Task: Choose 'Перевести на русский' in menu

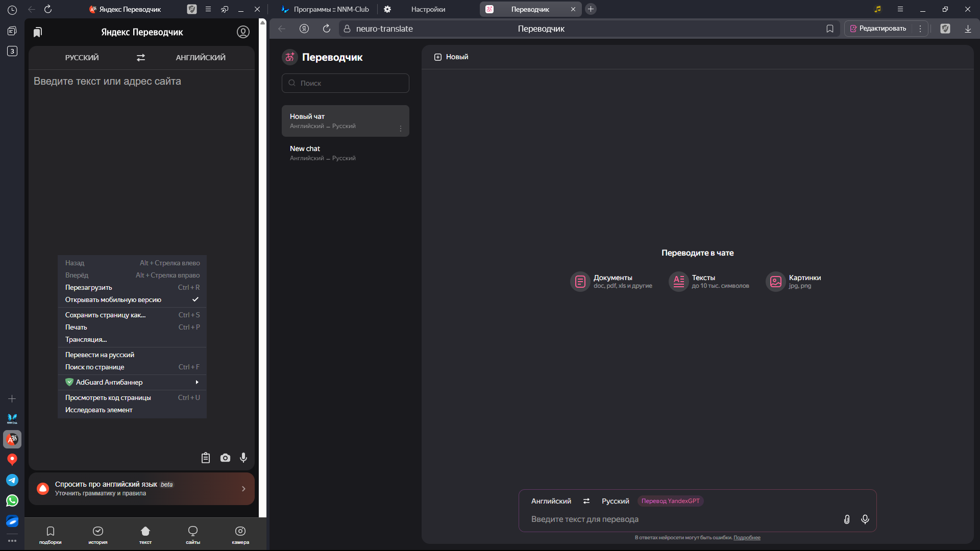Action: [132, 355]
